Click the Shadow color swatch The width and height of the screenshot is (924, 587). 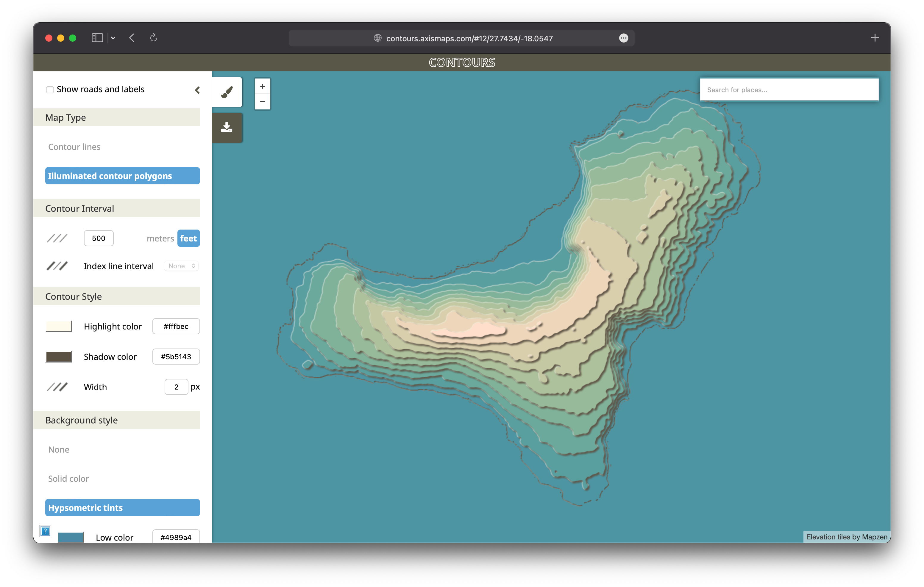coord(59,357)
